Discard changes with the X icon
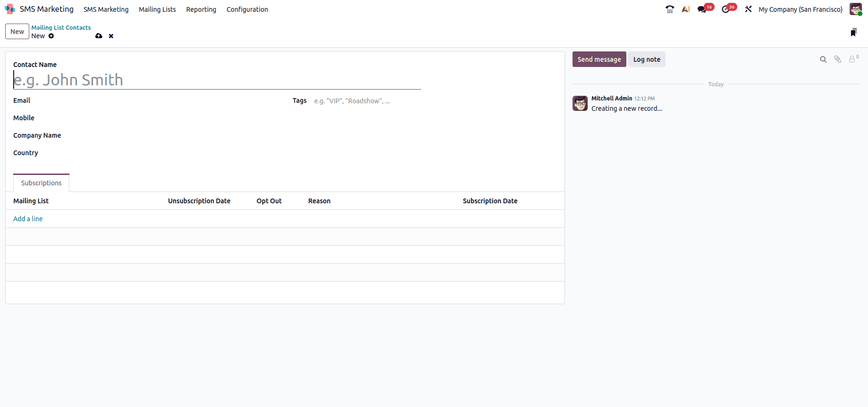The height and width of the screenshot is (407, 868). pyautogui.click(x=111, y=36)
